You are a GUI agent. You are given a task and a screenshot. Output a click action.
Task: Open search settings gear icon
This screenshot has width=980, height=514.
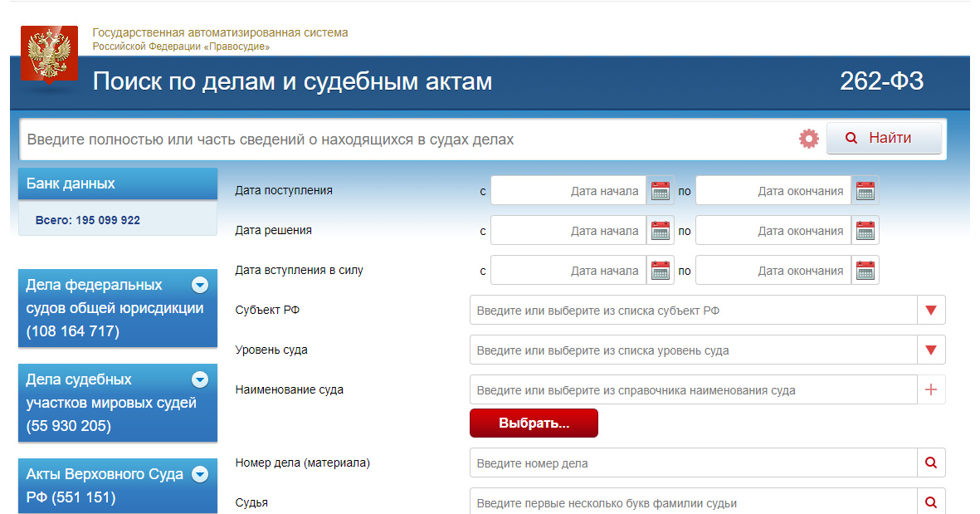tap(809, 139)
